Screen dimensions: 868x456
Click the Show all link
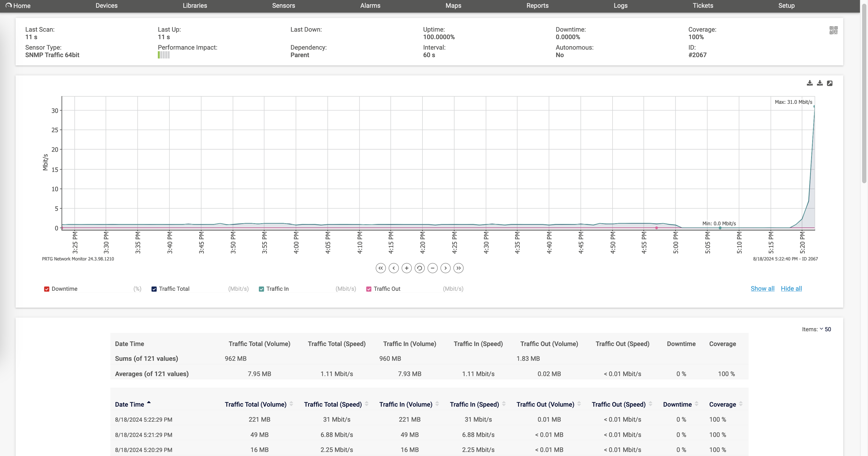(762, 289)
